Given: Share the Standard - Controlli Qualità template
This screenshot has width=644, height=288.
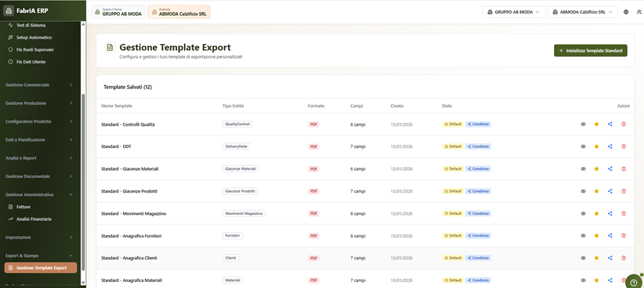Looking at the screenshot, I should (610, 124).
